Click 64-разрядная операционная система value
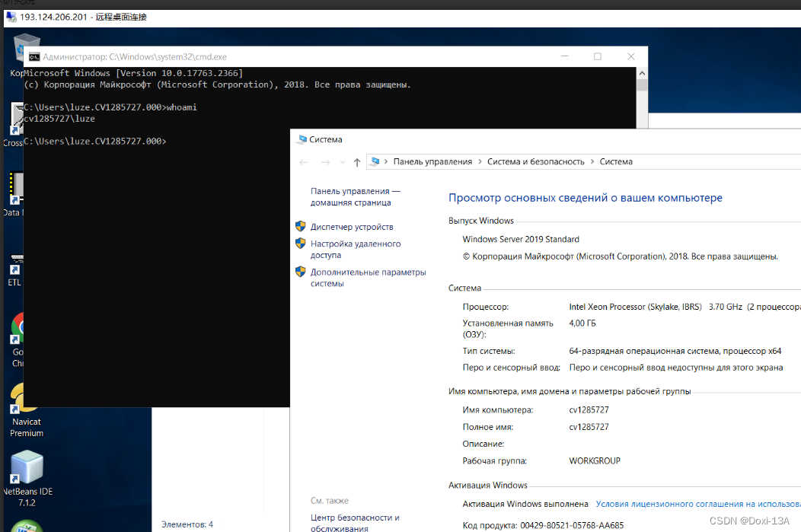Image resolution: width=801 pixels, height=532 pixels. click(x=675, y=351)
